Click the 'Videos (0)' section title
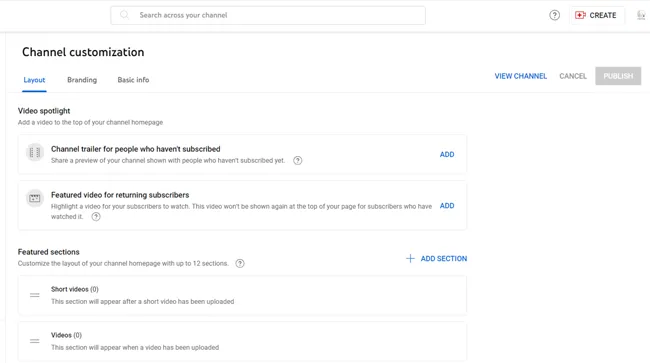Screen dimensions: 650x363 point(66,335)
